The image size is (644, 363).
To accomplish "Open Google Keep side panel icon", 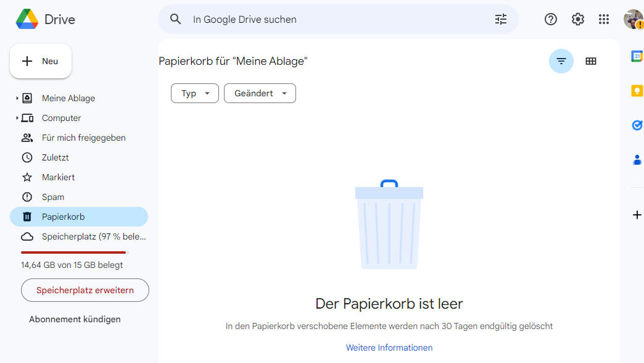I will [x=637, y=91].
